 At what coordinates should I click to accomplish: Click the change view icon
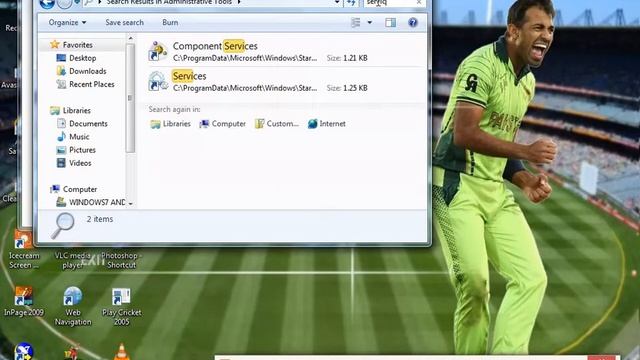coord(356,22)
